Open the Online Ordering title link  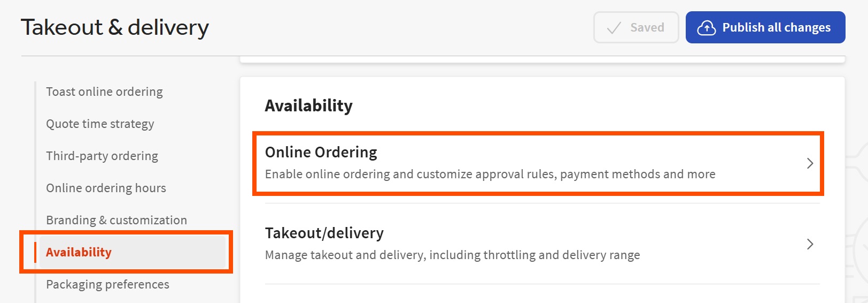pos(321,153)
